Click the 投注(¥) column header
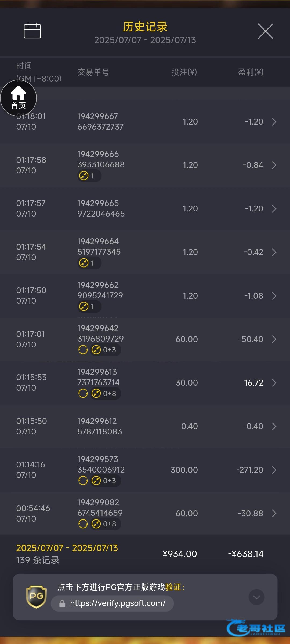290x644 pixels. click(184, 72)
